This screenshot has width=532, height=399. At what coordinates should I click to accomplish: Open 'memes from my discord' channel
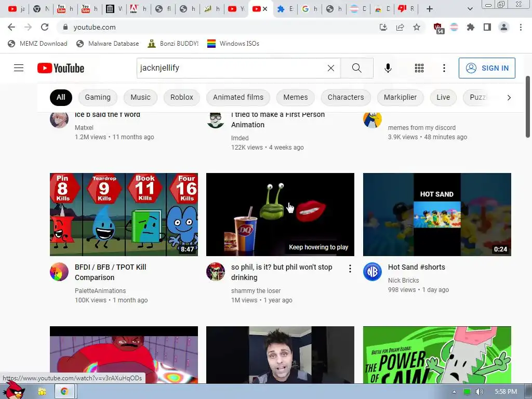[x=422, y=128]
